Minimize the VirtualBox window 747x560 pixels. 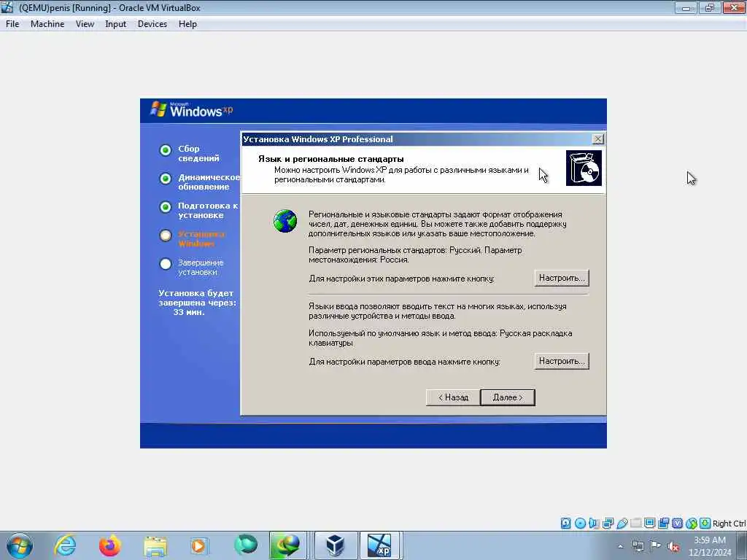(686, 7)
